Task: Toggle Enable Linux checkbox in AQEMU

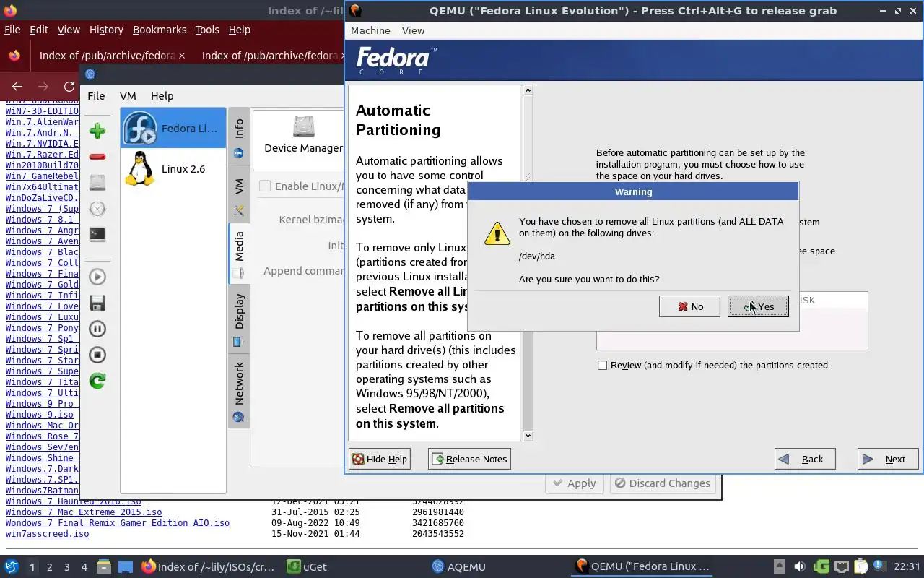Action: tap(265, 186)
